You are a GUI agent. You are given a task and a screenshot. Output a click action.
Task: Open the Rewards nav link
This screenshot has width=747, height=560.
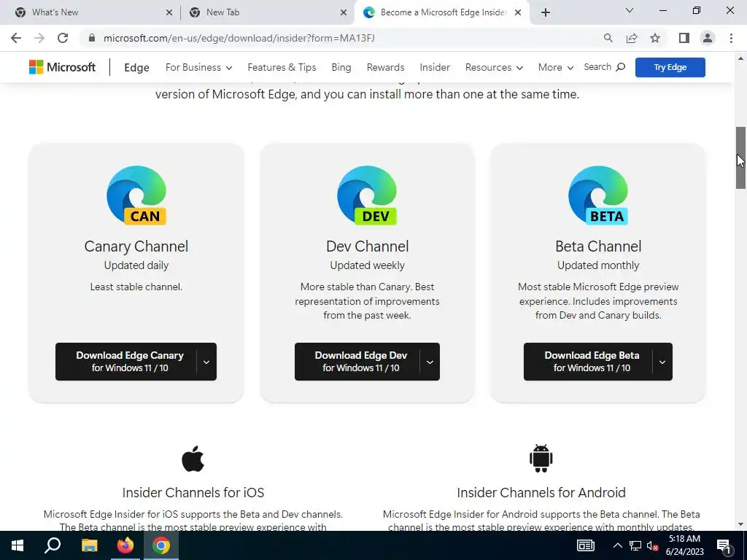click(x=385, y=67)
